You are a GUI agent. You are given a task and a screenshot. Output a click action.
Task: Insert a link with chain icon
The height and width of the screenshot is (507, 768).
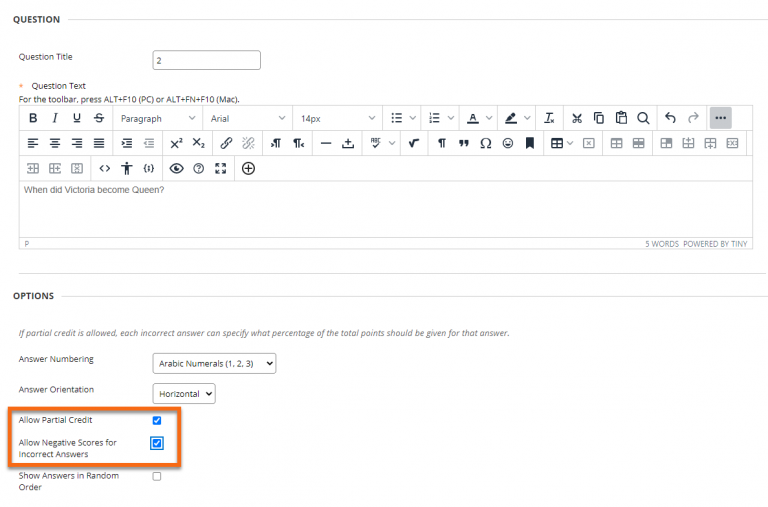coord(226,144)
